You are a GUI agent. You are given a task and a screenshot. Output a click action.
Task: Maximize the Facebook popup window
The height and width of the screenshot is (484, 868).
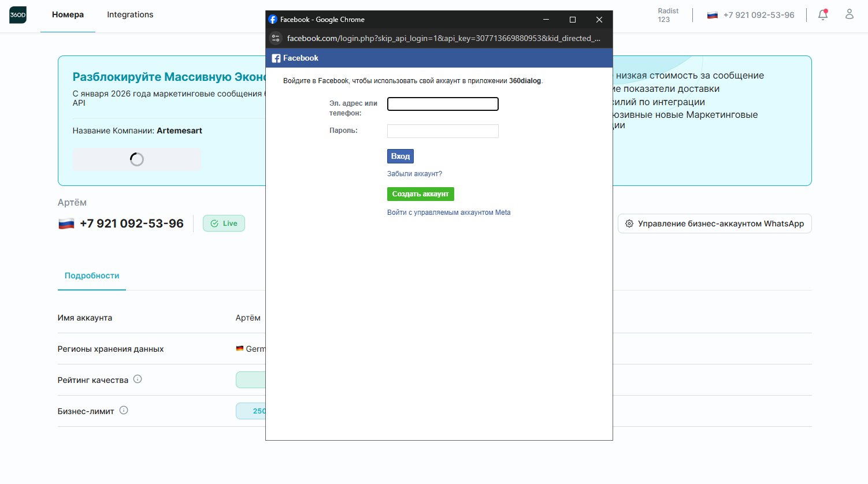573,20
